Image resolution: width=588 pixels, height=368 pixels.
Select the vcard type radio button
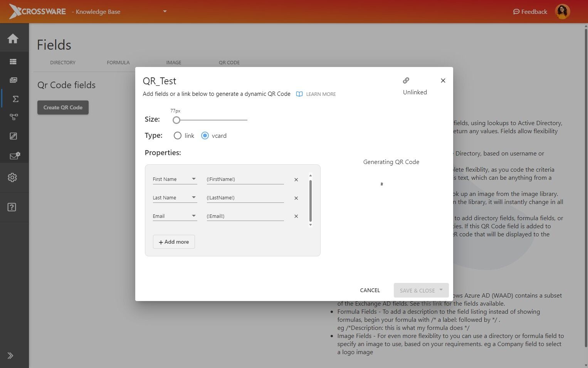tap(205, 135)
